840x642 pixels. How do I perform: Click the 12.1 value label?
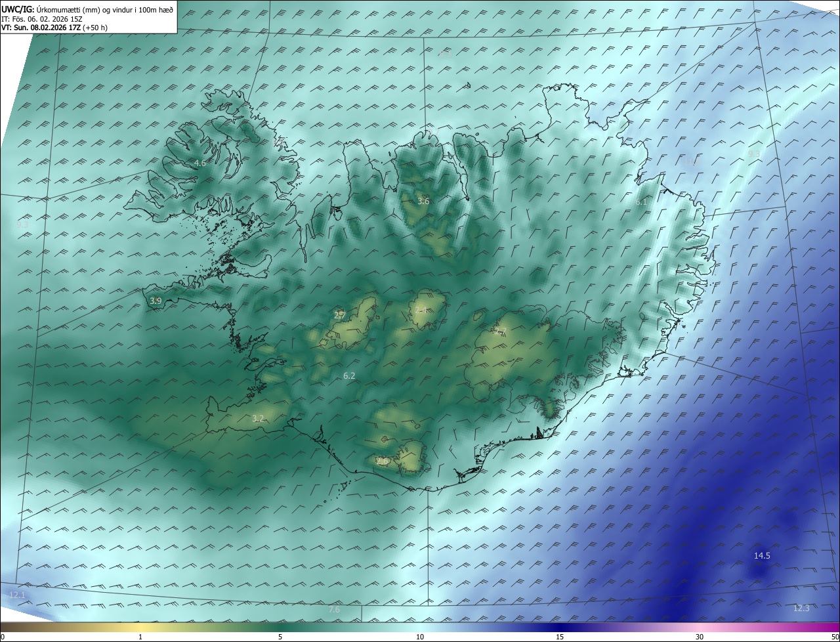pyautogui.click(x=16, y=595)
